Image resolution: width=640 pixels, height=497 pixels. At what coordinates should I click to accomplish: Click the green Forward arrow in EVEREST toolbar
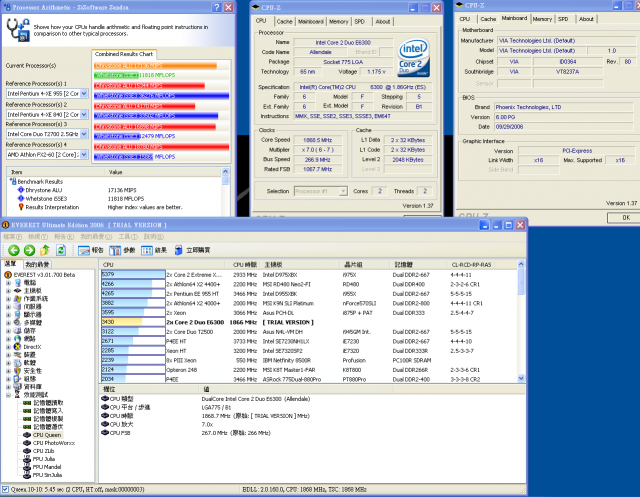(29, 250)
